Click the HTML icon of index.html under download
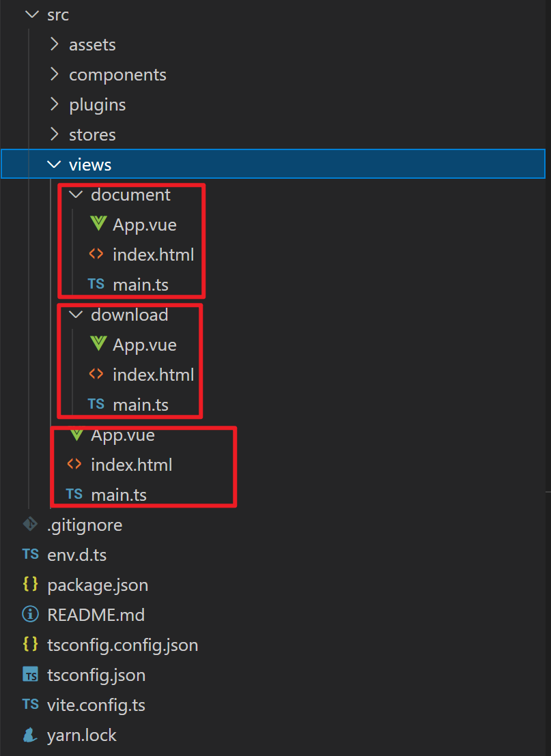The height and width of the screenshot is (756, 551). [96, 375]
